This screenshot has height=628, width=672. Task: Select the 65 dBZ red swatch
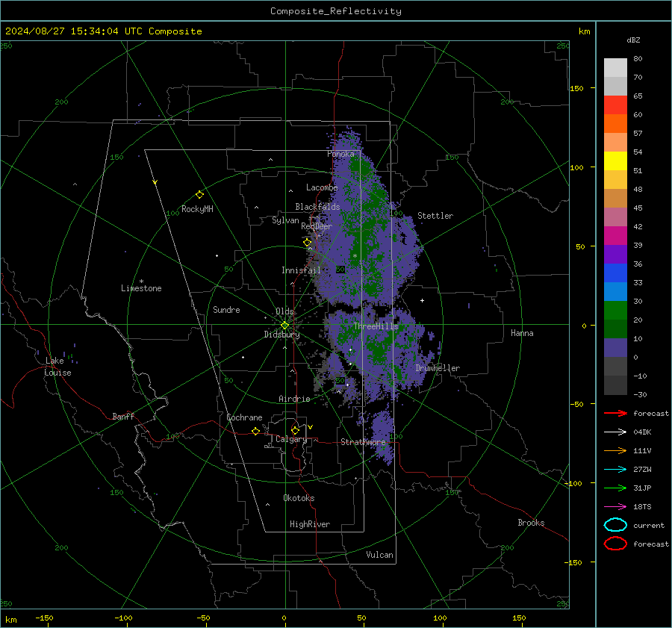point(615,105)
